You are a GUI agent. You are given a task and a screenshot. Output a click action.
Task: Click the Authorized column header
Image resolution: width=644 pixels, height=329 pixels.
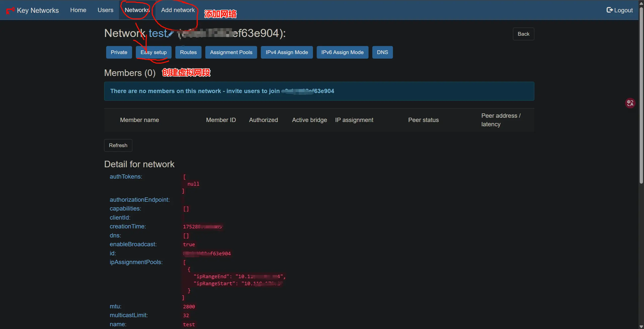(263, 120)
